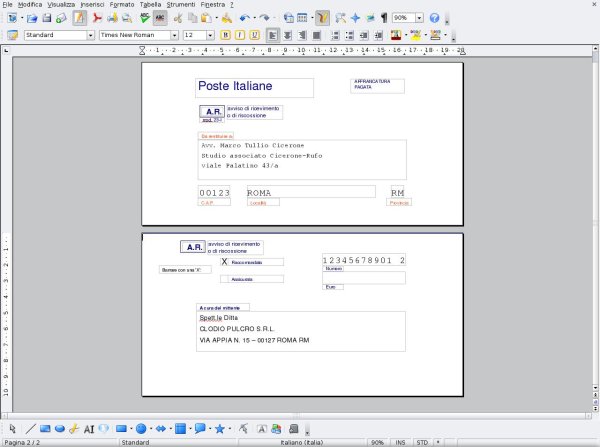The height and width of the screenshot is (447, 600).
Task: Toggle Italic formatting
Action: click(x=240, y=35)
